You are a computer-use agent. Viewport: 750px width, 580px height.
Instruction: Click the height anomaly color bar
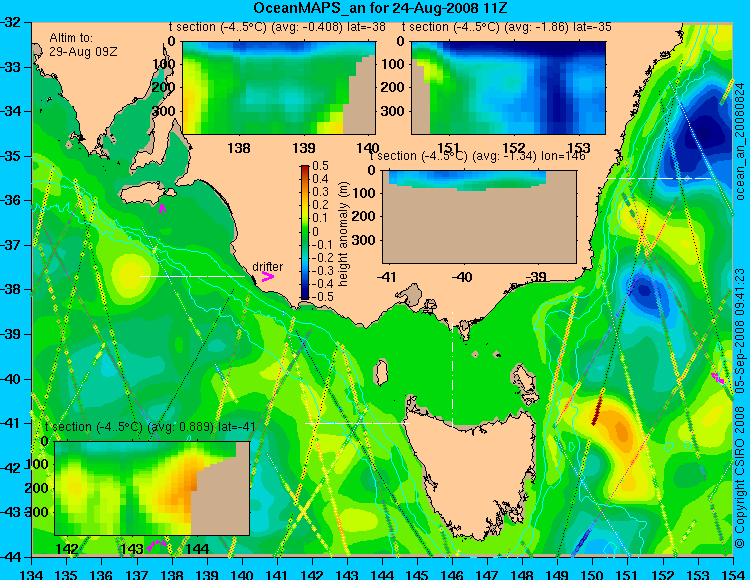tap(305, 232)
